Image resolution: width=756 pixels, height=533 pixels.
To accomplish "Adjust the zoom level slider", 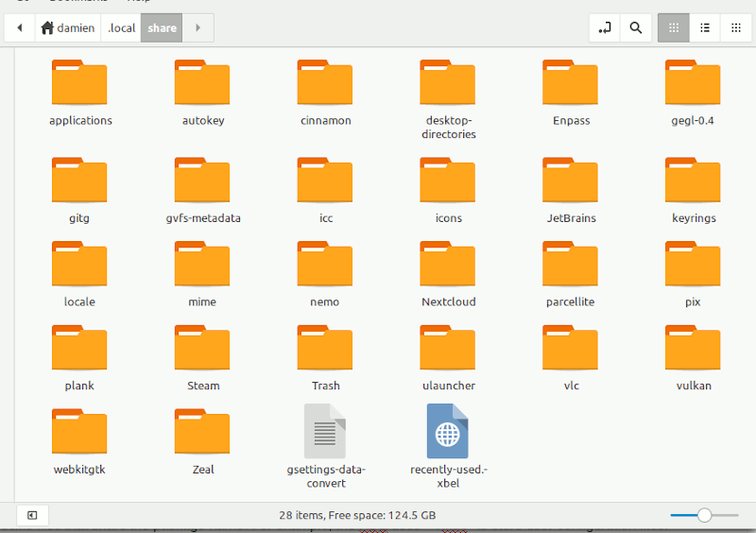I will pos(704,515).
